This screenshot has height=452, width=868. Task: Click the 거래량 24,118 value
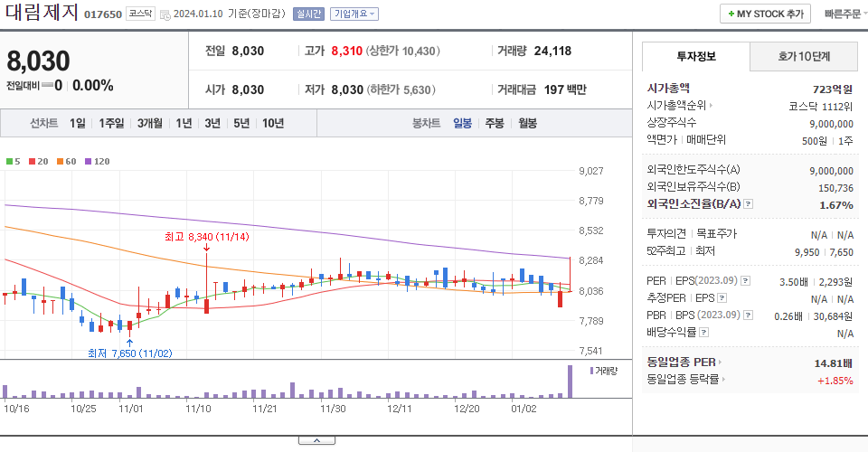pos(552,51)
